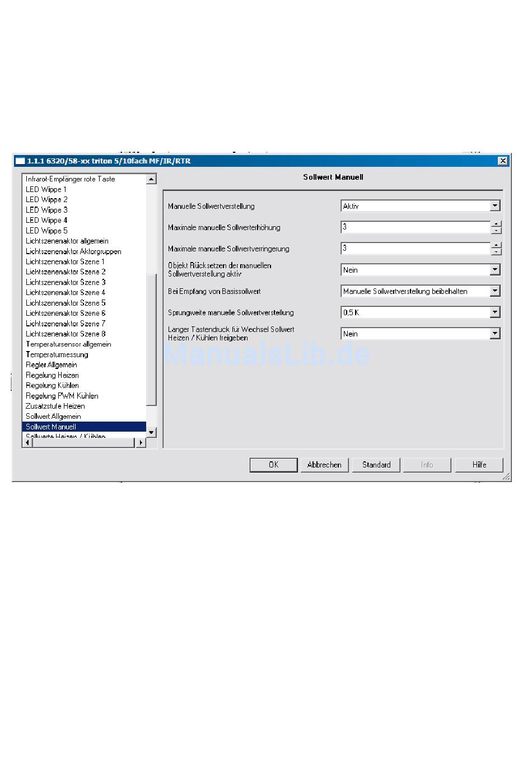
Task: Select Regelung PWM Kühlen
Action: (62, 396)
